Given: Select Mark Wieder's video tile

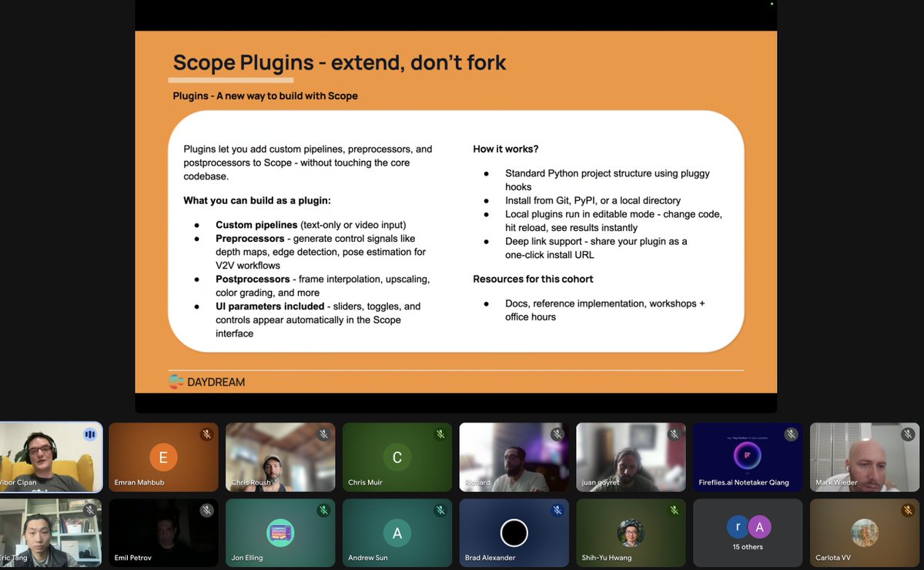Looking at the screenshot, I should [865, 458].
